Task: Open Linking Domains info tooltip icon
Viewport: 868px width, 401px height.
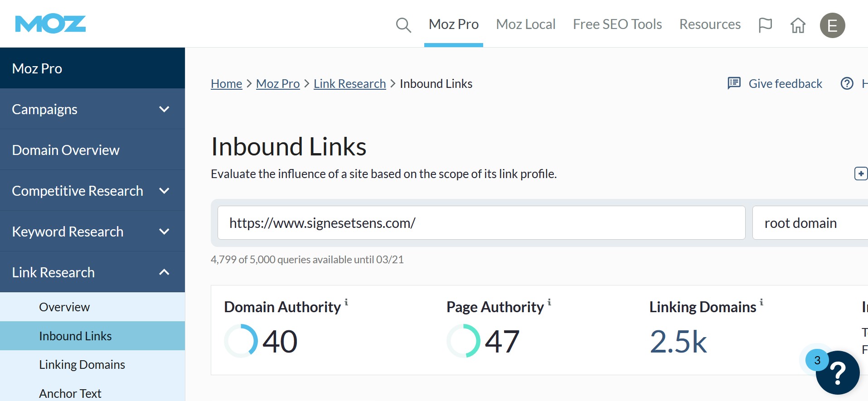Action: [x=761, y=302]
